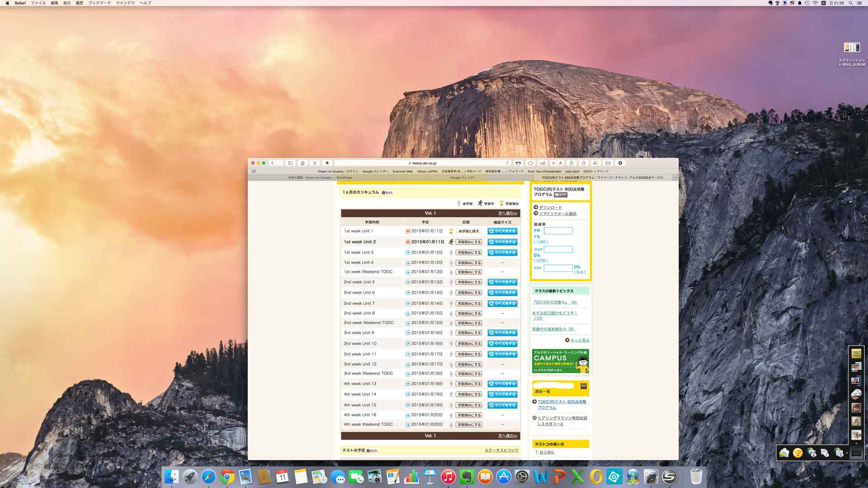868x488 pixels.
Task: Open Evernote from the Dock
Action: pyautogui.click(x=467, y=477)
